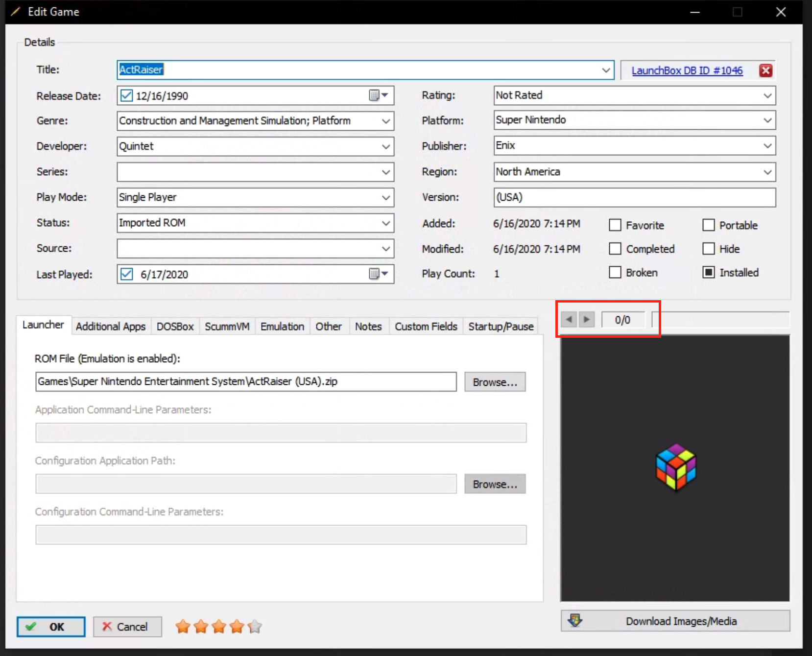Screen dimensions: 812x656
Task: Minimize the Edit Game window
Action: click(x=695, y=12)
